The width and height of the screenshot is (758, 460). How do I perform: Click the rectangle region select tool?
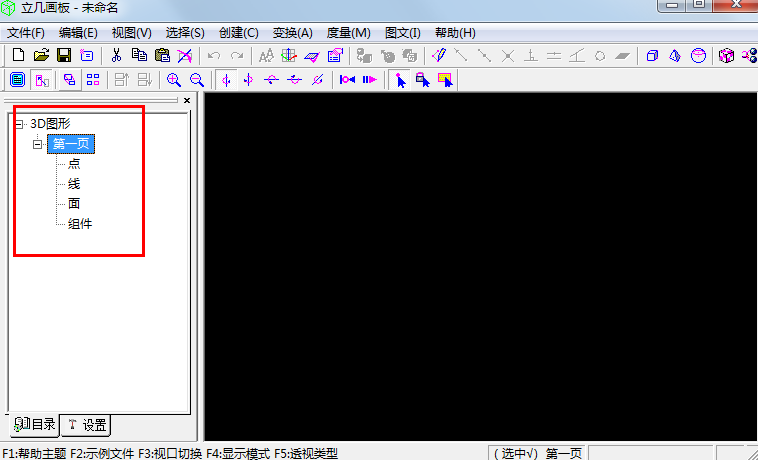click(445, 80)
